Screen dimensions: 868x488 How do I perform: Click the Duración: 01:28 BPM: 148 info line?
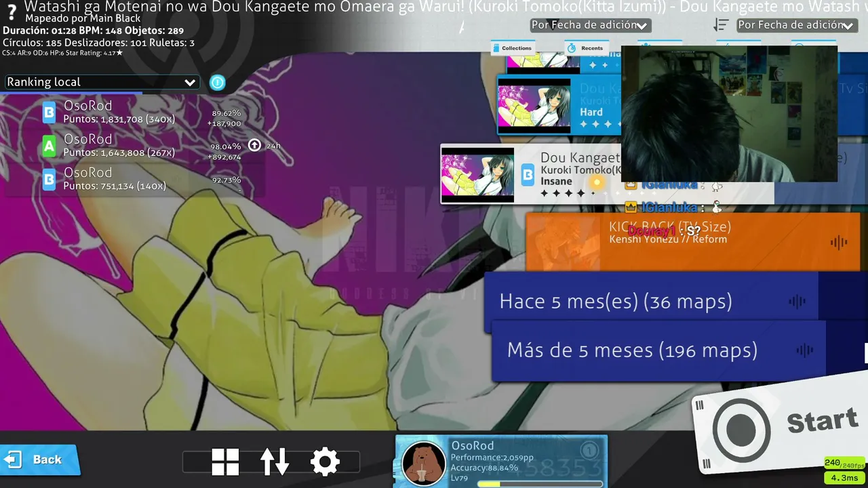pyautogui.click(x=93, y=31)
